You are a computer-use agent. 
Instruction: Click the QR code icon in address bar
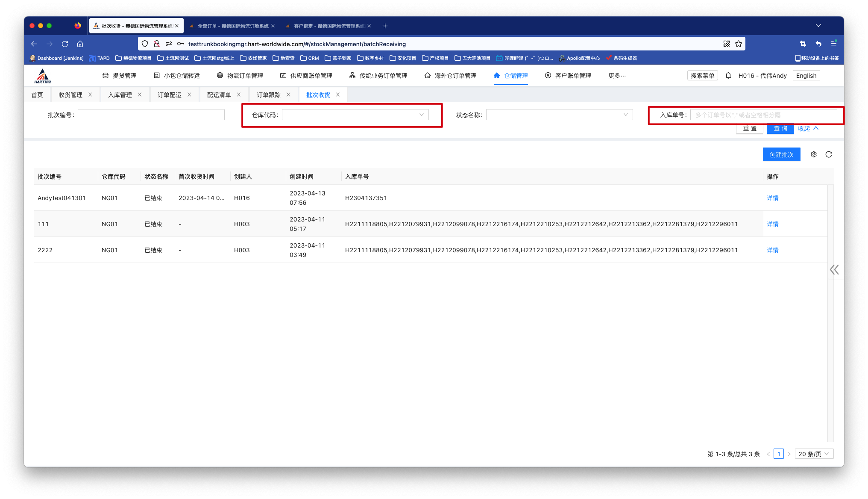point(727,44)
